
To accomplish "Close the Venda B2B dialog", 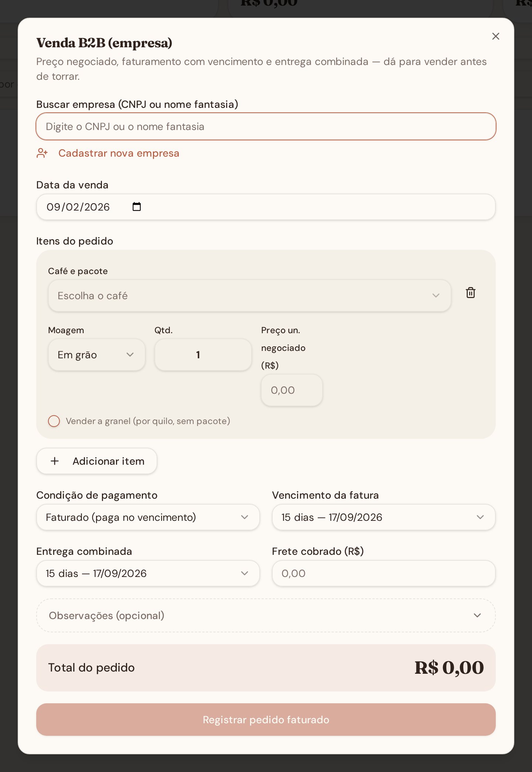I will click(x=495, y=36).
